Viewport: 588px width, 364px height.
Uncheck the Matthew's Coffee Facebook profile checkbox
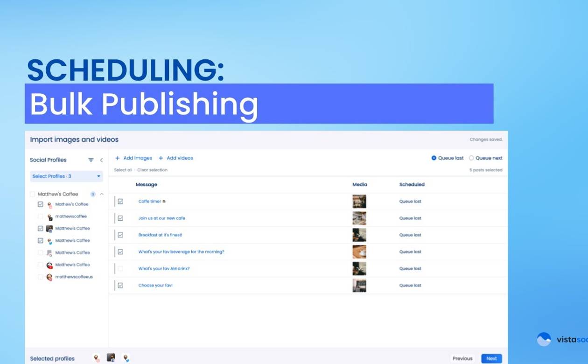point(41,229)
